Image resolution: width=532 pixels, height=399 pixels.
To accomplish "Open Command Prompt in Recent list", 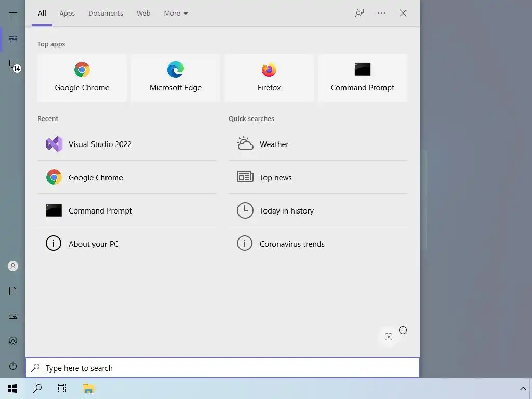I will point(127,211).
